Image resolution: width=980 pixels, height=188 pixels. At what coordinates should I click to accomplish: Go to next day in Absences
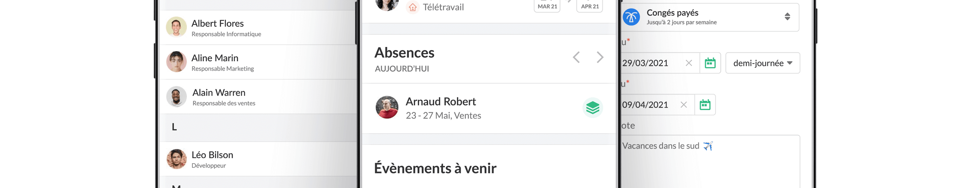click(600, 57)
